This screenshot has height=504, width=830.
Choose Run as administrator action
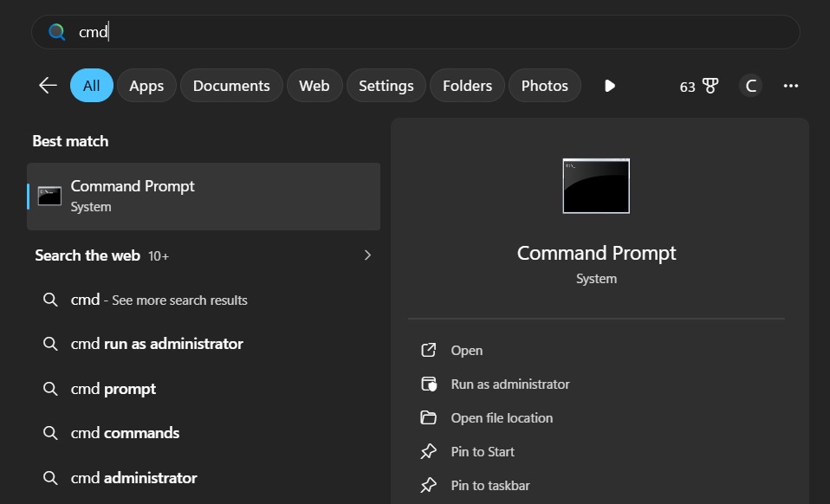tap(510, 384)
